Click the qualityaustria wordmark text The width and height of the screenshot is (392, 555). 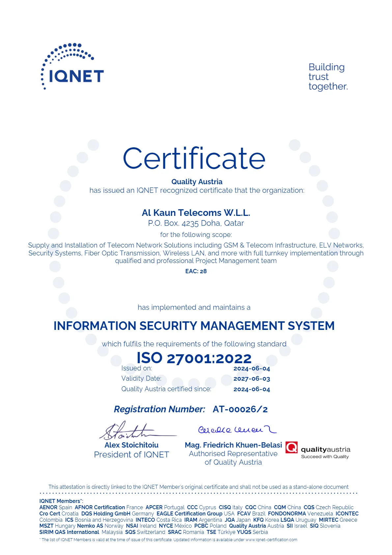tap(325, 450)
